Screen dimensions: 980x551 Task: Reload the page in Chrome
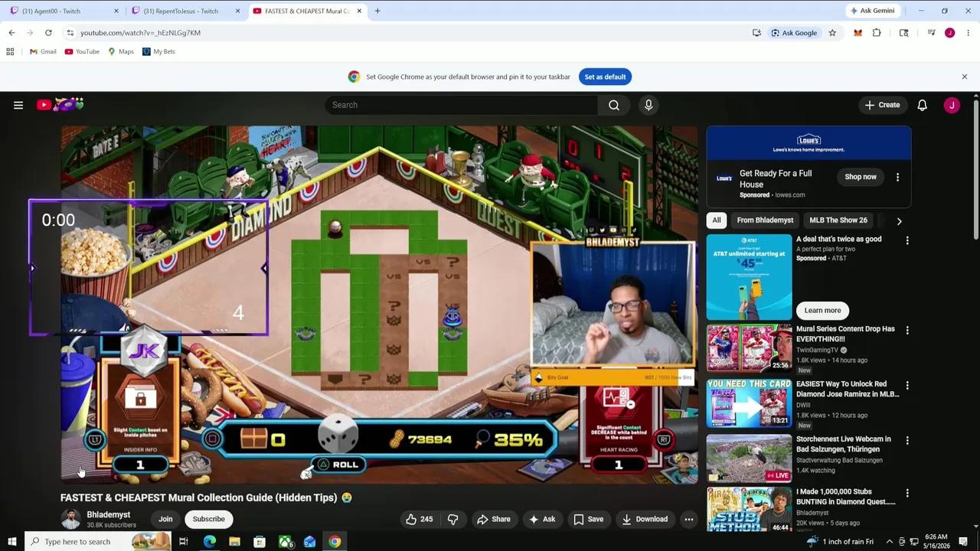click(x=48, y=33)
